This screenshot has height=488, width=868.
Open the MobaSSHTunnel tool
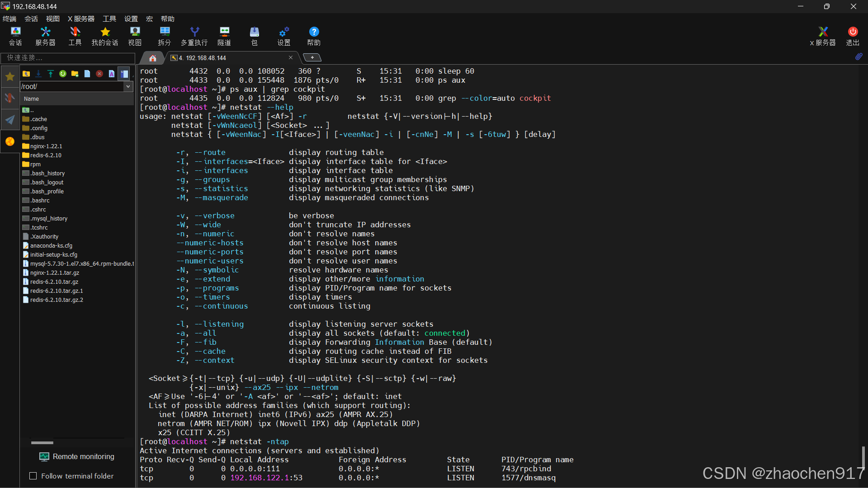[x=224, y=36]
